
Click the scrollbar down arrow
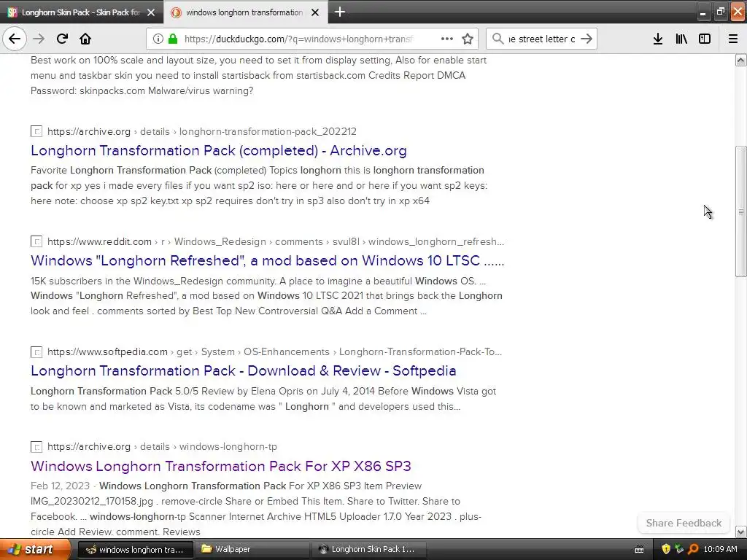click(741, 532)
